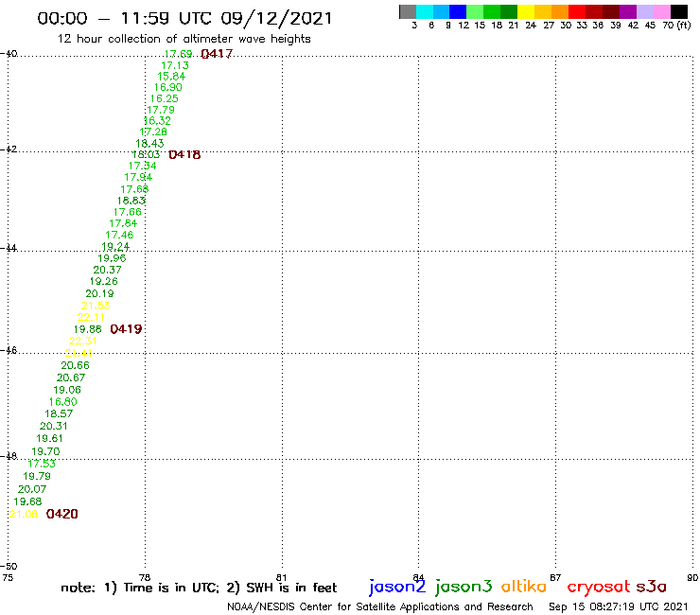Click the wave height value 17.84

123,223
